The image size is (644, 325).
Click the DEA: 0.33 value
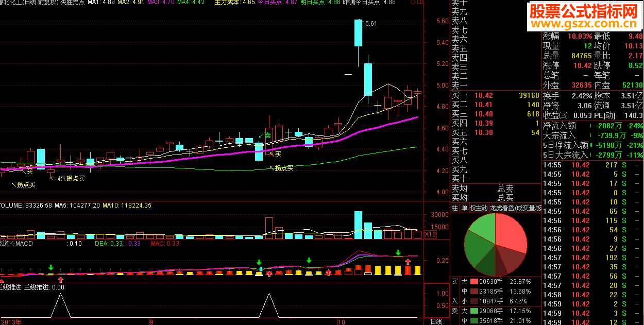point(109,244)
